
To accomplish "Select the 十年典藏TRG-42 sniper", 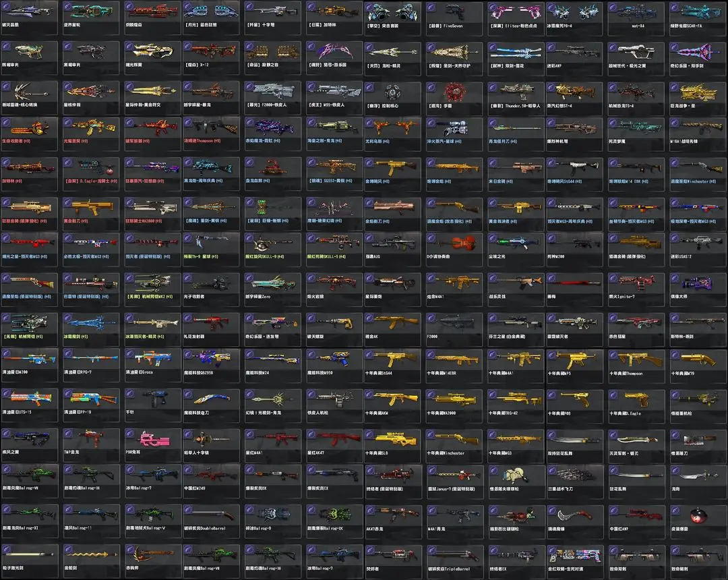I will 516,405.
